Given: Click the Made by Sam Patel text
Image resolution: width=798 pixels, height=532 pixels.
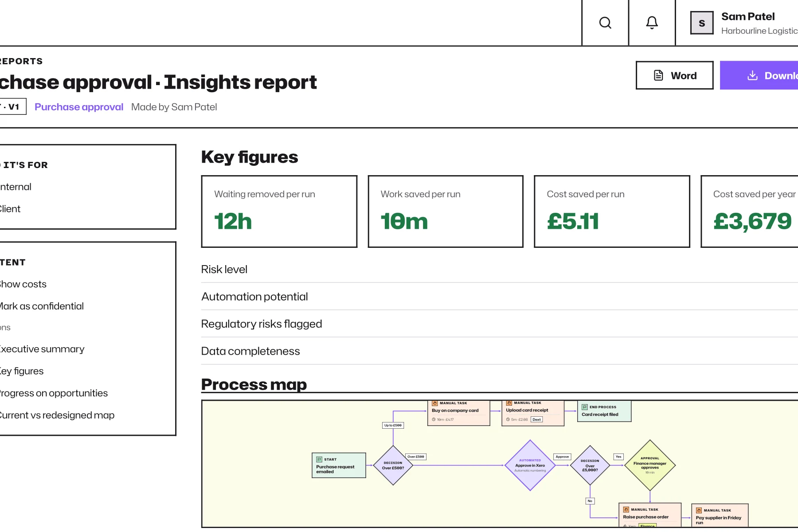Looking at the screenshot, I should click(174, 107).
